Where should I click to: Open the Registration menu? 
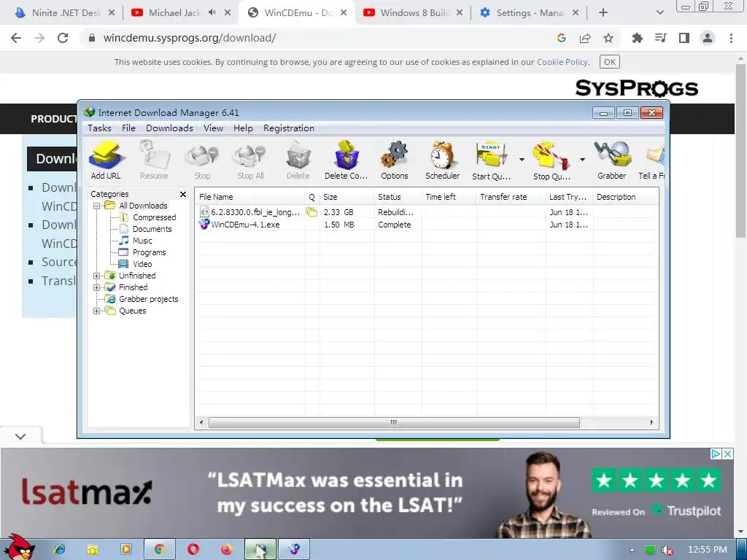(x=289, y=128)
